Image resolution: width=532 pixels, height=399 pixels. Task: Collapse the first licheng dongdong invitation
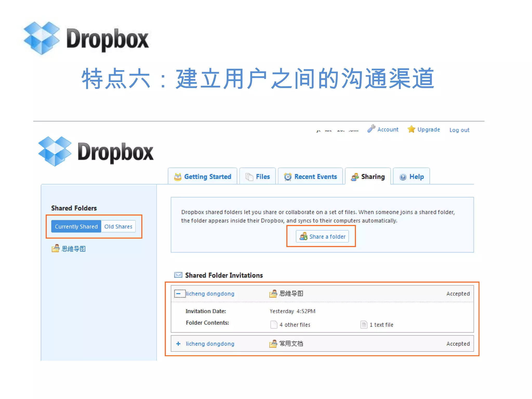[178, 294]
